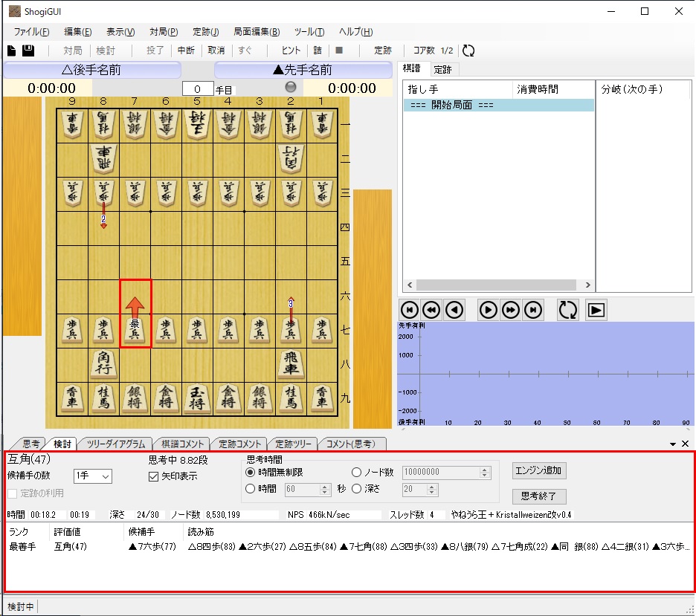The width and height of the screenshot is (696, 616).
Task: Jump to the last move
Action: (x=533, y=310)
